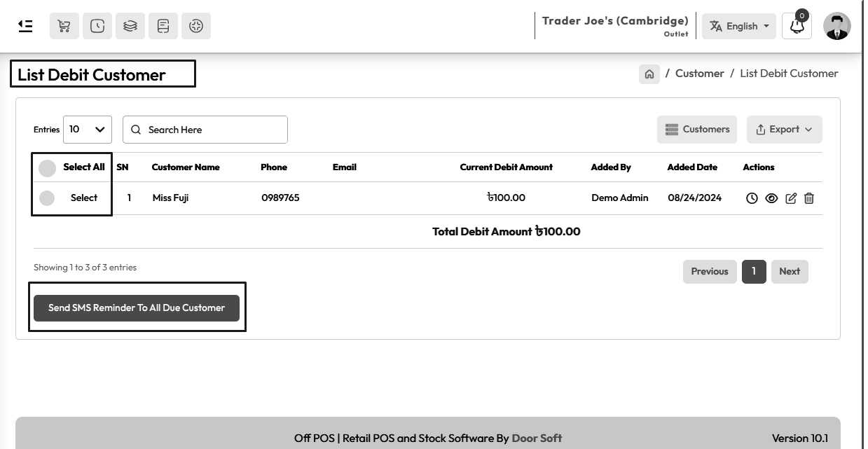The height and width of the screenshot is (449, 868).
Task: Open the shopping cart POS icon
Action: coord(64,26)
